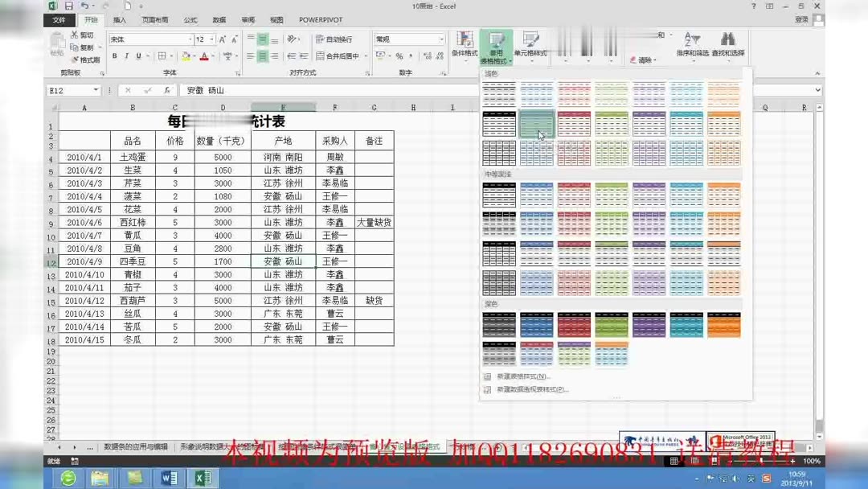The image size is (868, 489).
Task: Open the POWERPIVOT ribbon tab
Action: pos(321,20)
